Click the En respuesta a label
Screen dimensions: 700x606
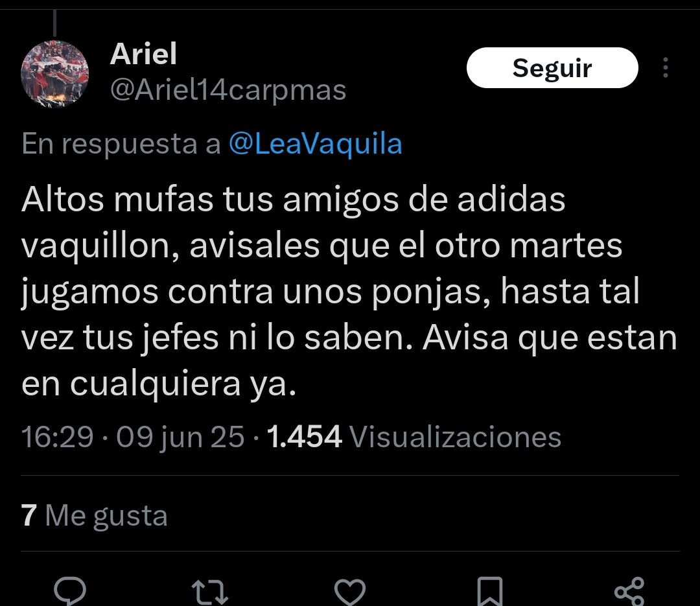(121, 144)
